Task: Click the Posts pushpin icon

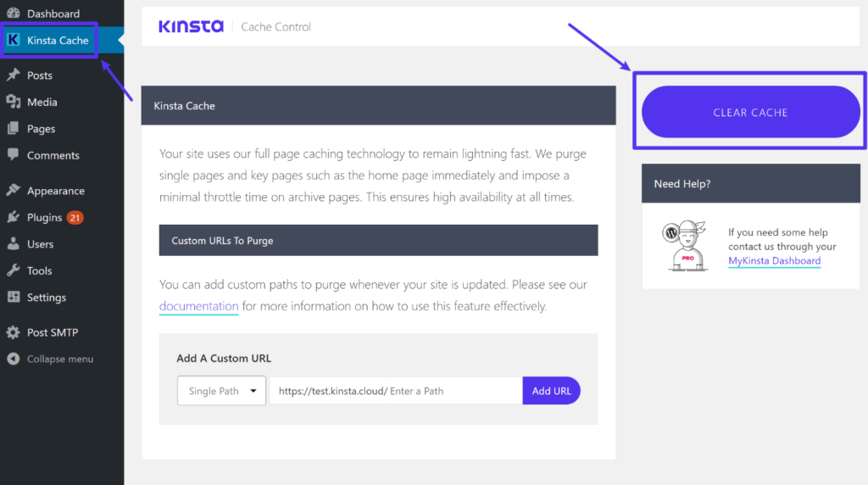Action: (x=13, y=75)
